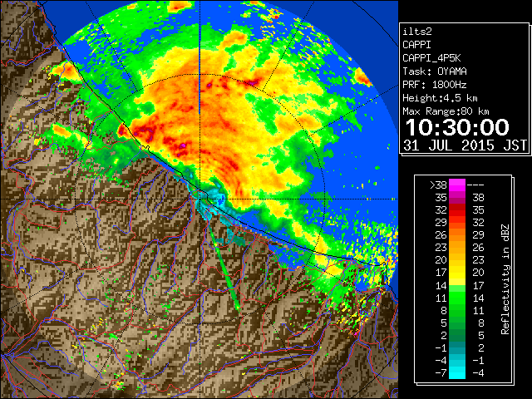Select the '---' legend entry

tap(475, 185)
